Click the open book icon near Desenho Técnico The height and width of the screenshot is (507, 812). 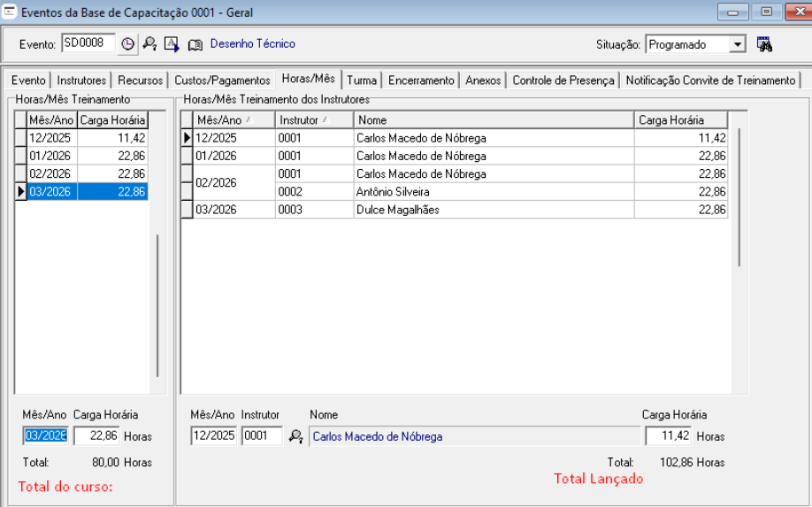195,44
